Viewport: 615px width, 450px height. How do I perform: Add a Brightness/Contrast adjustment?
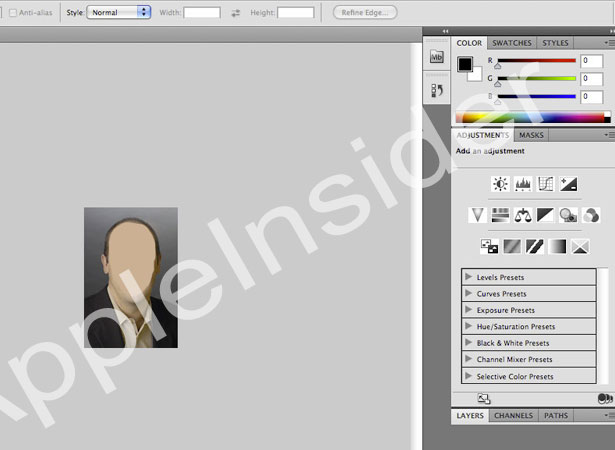pyautogui.click(x=500, y=184)
